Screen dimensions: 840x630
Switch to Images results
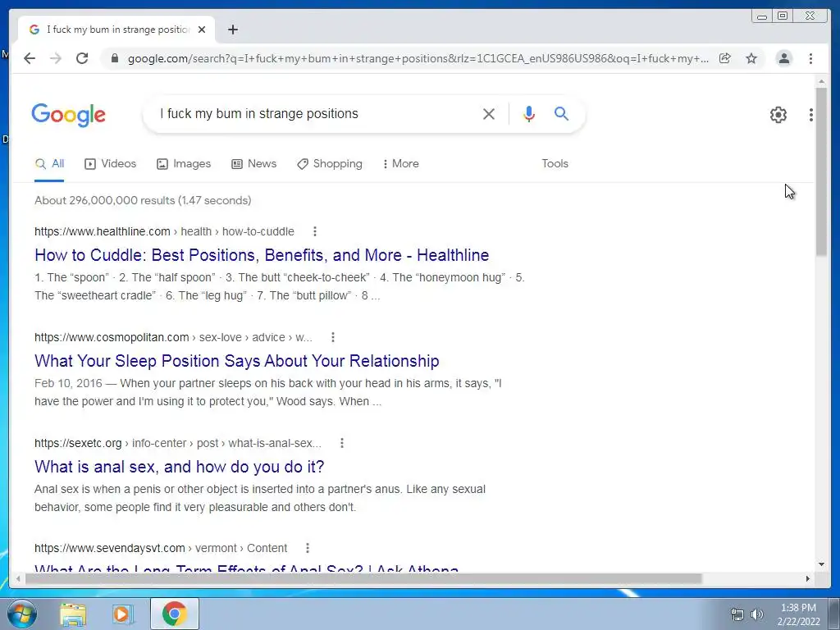point(184,164)
